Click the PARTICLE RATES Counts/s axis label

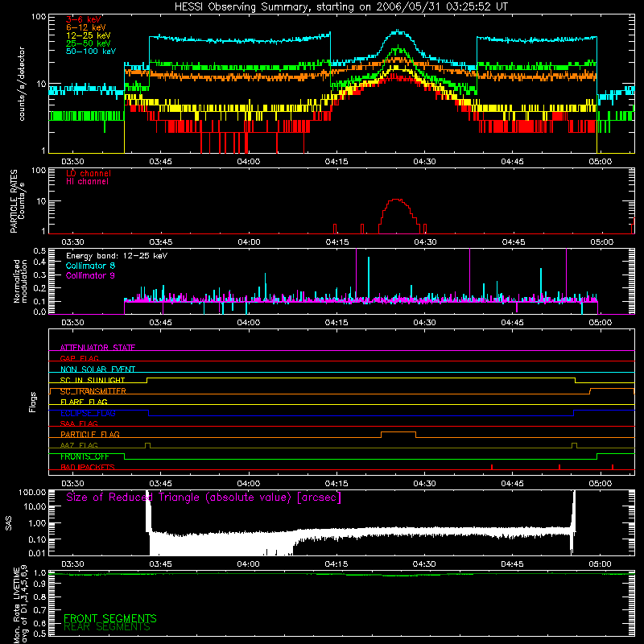(17, 201)
